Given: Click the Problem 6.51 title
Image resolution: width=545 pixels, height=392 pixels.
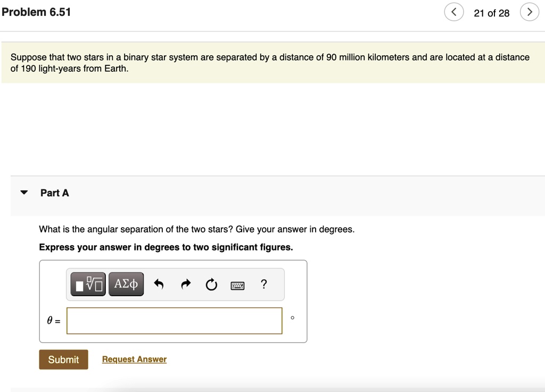Looking at the screenshot, I should point(36,11).
